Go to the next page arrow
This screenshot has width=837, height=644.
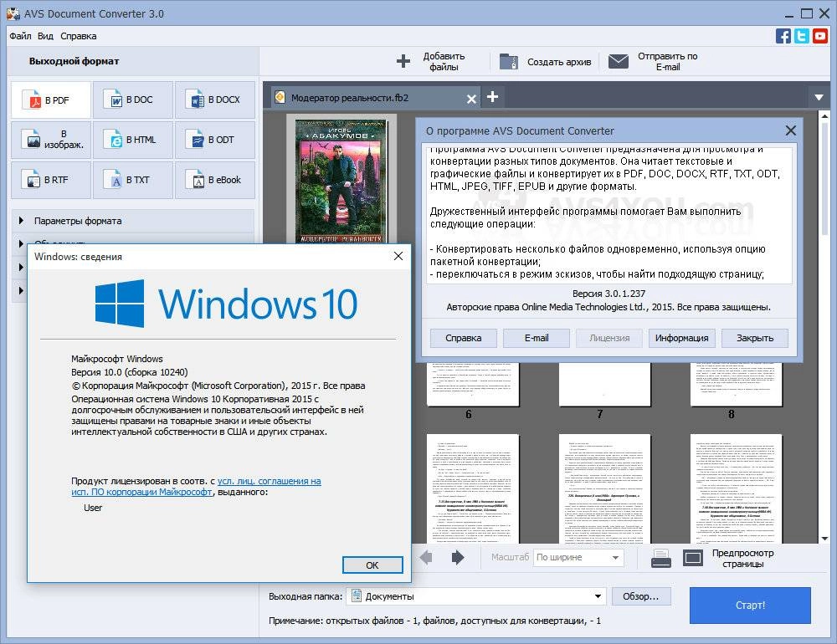(458, 558)
